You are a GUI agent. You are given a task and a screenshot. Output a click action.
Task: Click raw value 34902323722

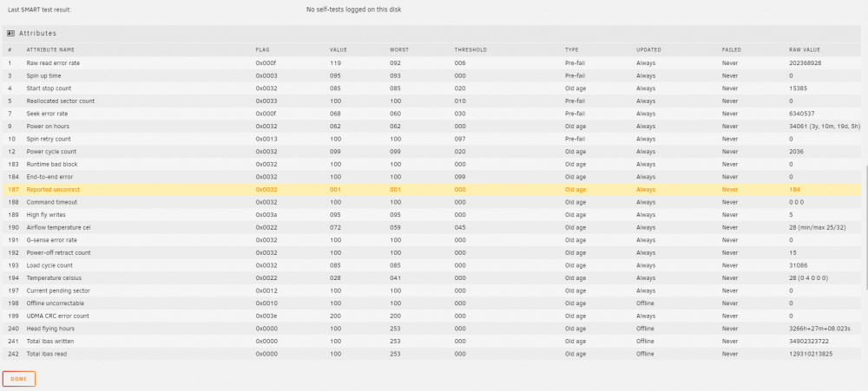pyautogui.click(x=809, y=342)
